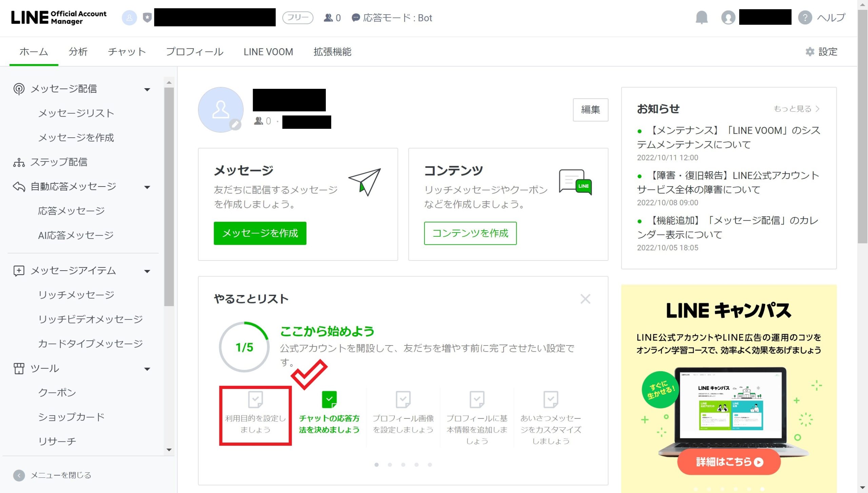Viewport: 868px width, 493px height.
Task: Open settings via the gear icon
Action: (x=810, y=52)
